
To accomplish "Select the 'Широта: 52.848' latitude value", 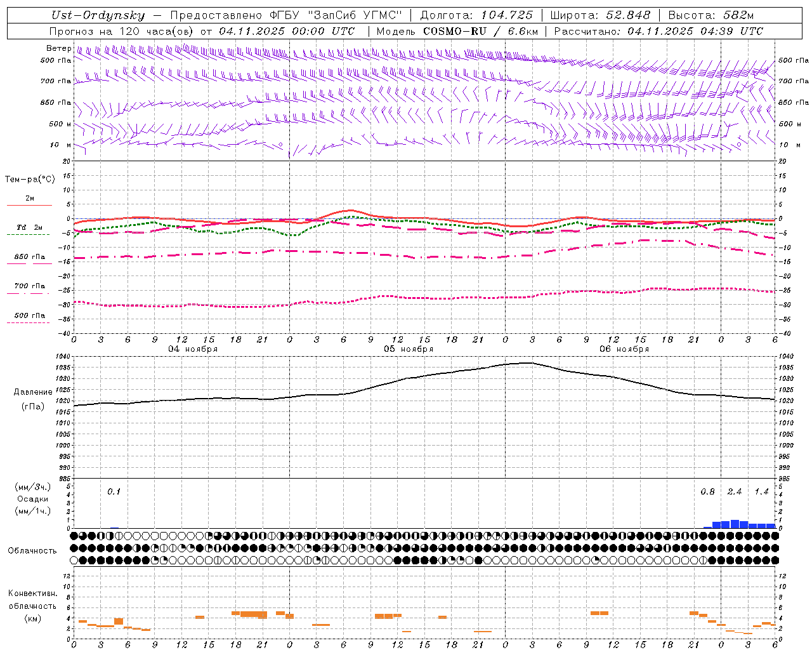I will (600, 15).
